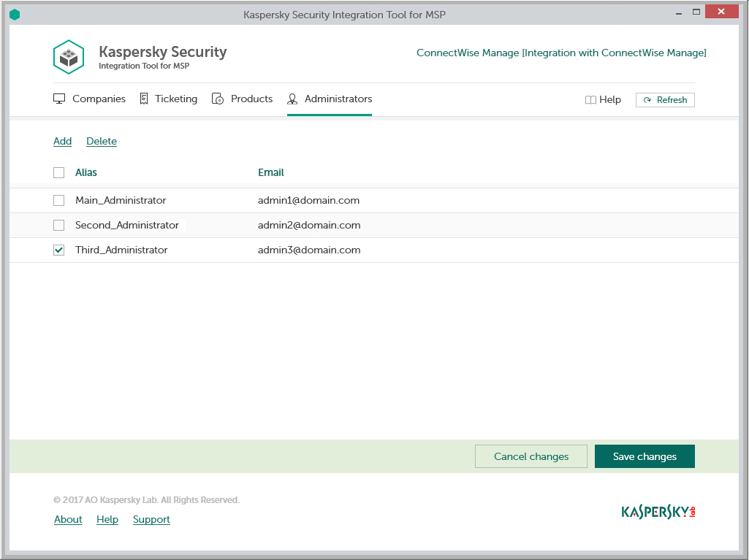749x560 pixels.
Task: Click the green title bar app icon
Action: 15,15
